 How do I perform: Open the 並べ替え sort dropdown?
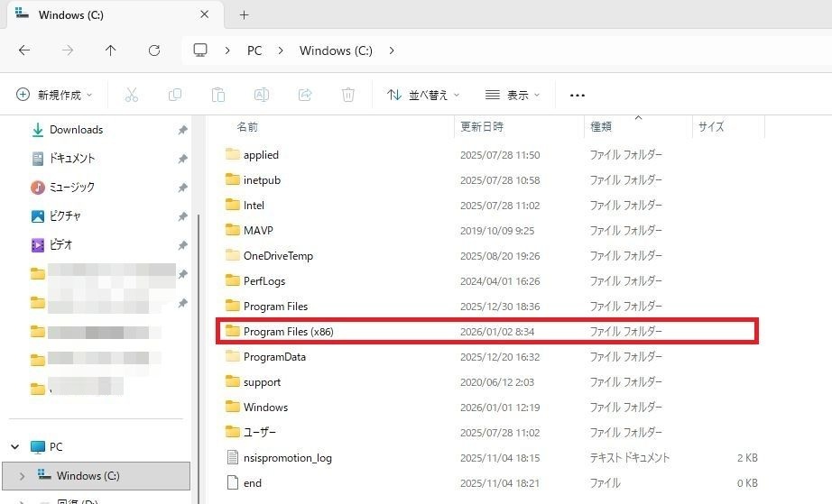(423, 95)
